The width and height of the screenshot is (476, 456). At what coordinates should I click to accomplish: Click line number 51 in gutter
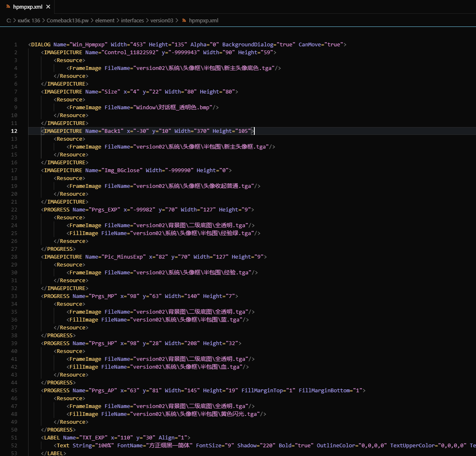coord(14,437)
